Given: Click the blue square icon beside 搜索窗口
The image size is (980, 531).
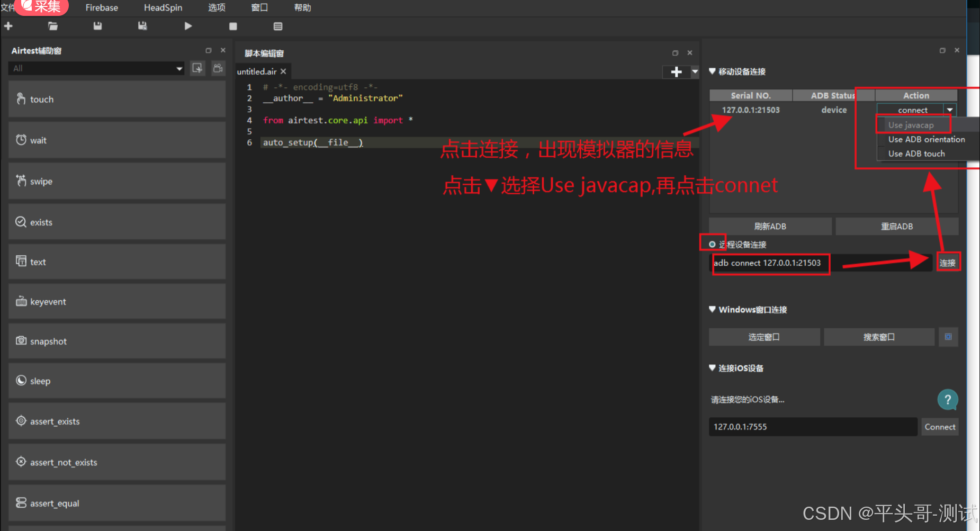Looking at the screenshot, I should click(948, 337).
